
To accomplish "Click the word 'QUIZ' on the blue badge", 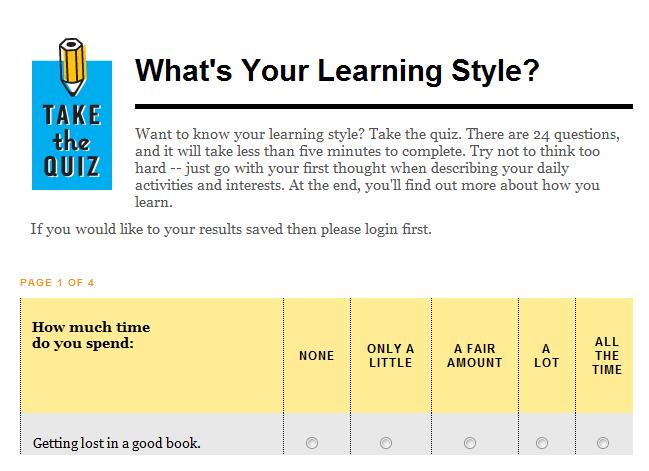I will [72, 166].
